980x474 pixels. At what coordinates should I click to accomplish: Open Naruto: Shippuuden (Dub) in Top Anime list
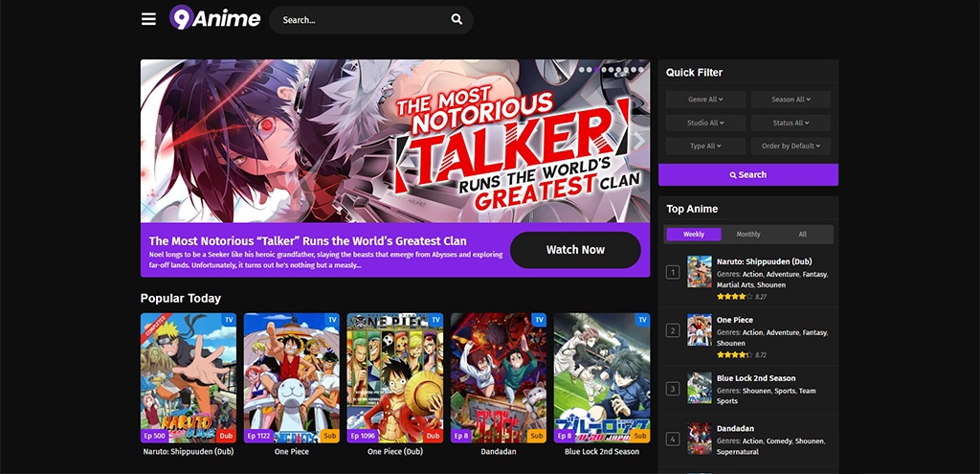[x=765, y=261]
